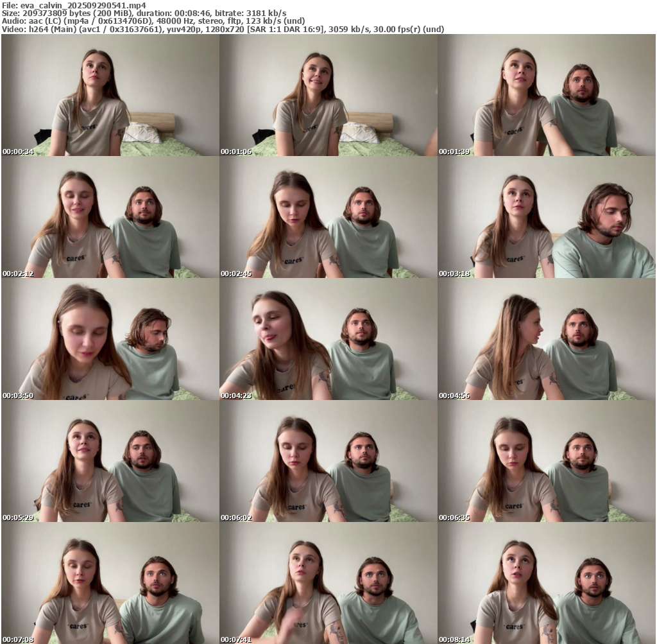
Task: Click the 'Audio: aac (LC)' info line
Action: (153, 21)
